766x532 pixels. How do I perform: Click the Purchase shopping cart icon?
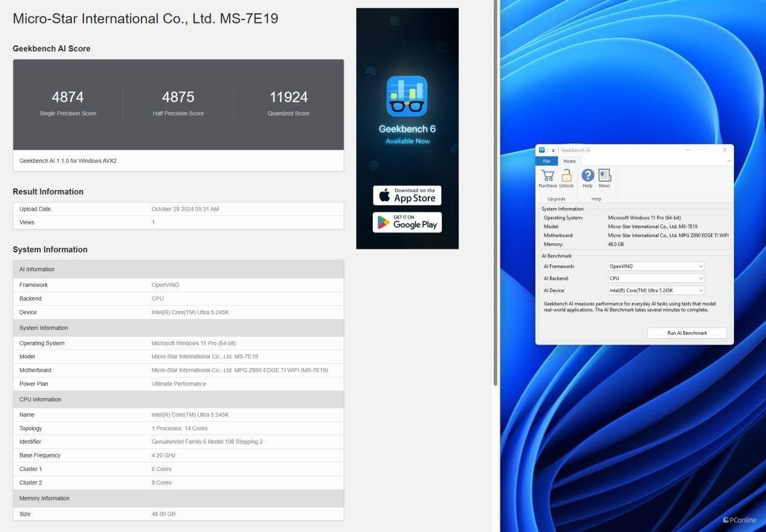(547, 176)
